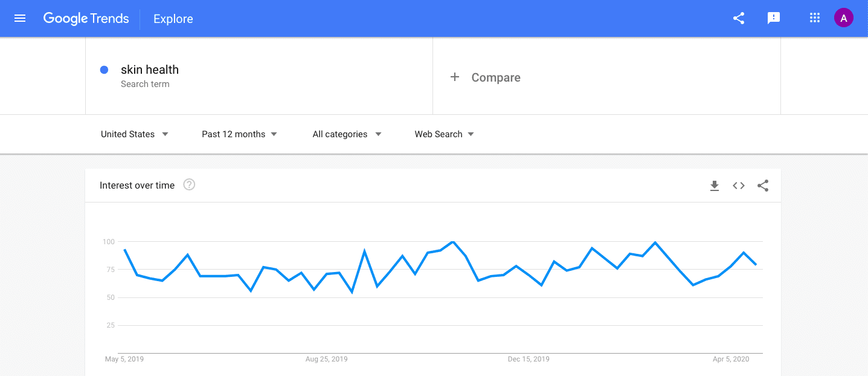Click the Compare button
The image size is (868, 376).
coord(485,77)
